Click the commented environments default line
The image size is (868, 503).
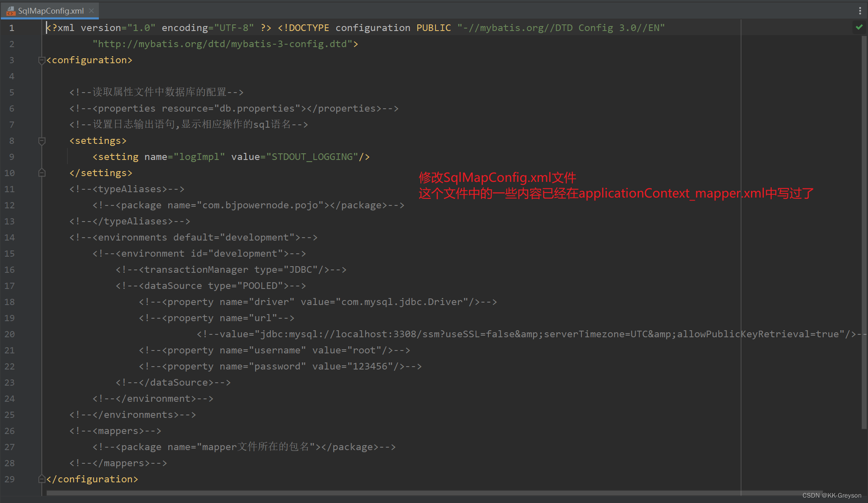click(194, 238)
